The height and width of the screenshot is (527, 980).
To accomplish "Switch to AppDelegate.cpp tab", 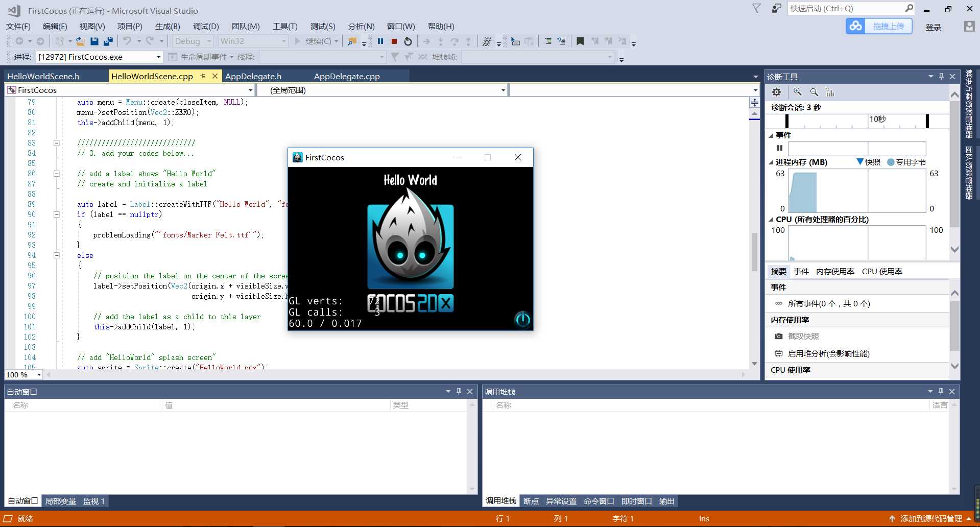I will [347, 77].
